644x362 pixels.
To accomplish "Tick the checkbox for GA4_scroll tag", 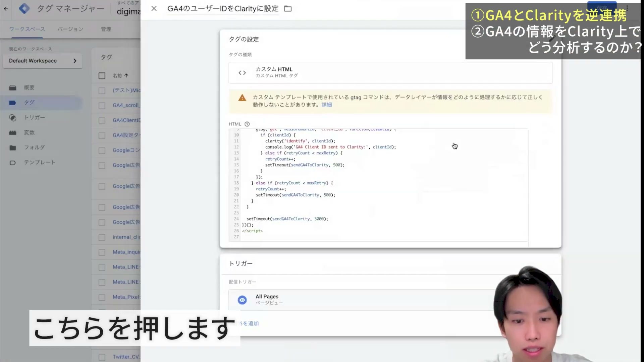I will [102, 106].
